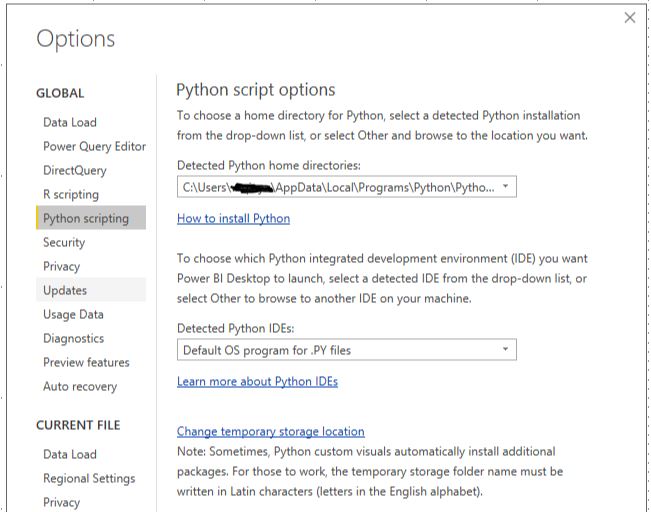The image size is (651, 512).
Task: Select Auto recovery settings
Action: (80, 387)
